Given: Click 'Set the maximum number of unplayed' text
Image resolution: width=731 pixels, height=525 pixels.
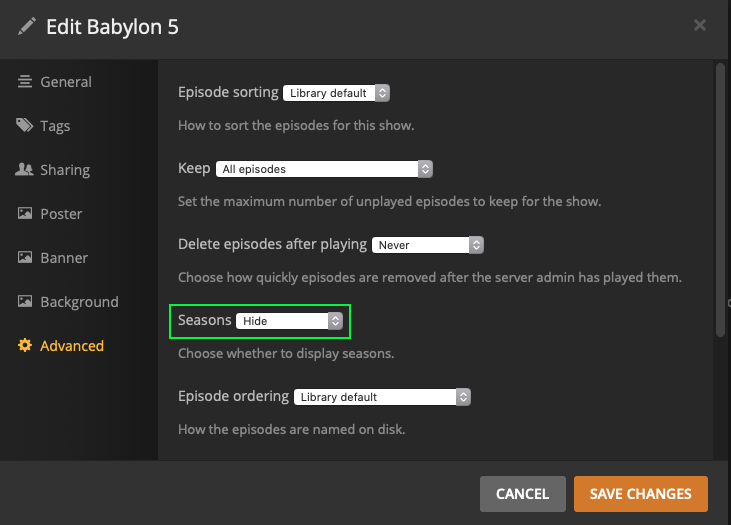Looking at the screenshot, I should tap(389, 201).
